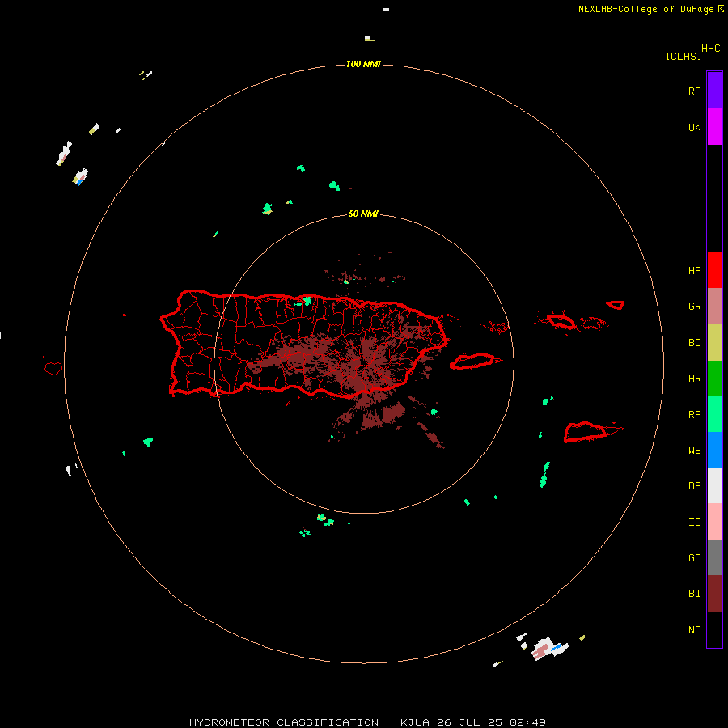Click the white DS legend block

point(714,485)
